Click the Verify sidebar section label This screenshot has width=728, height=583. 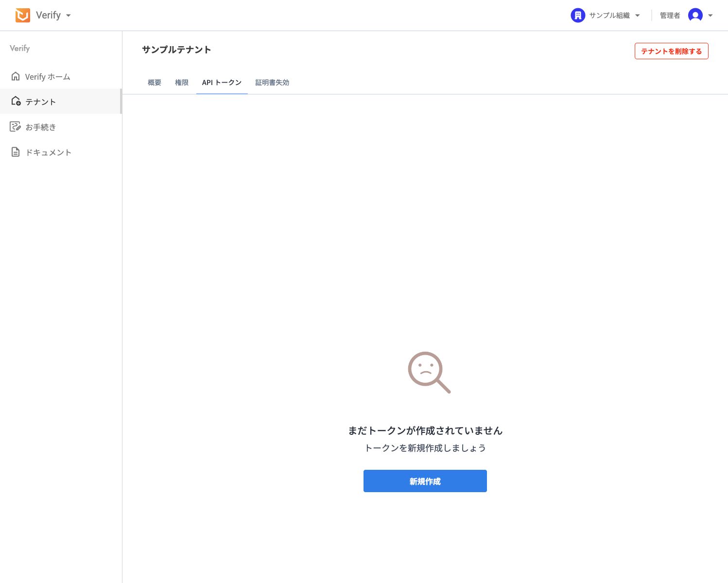pyautogui.click(x=20, y=48)
